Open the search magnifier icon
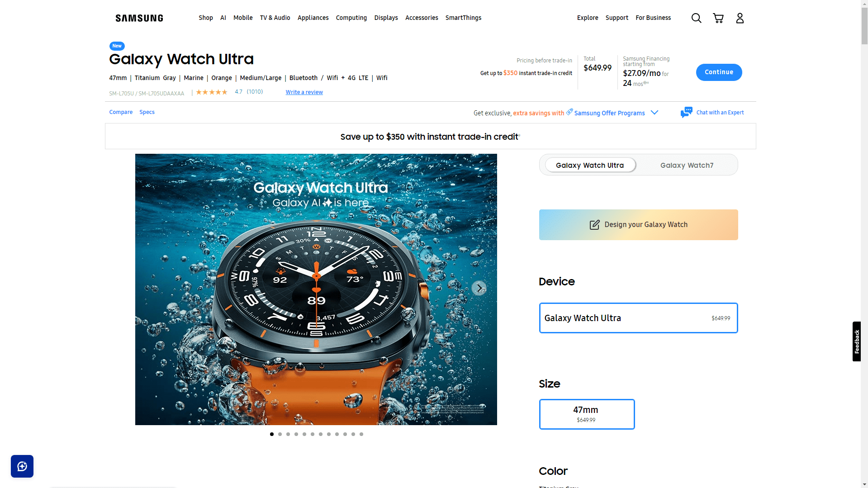This screenshot has height=488, width=868. [x=696, y=18]
